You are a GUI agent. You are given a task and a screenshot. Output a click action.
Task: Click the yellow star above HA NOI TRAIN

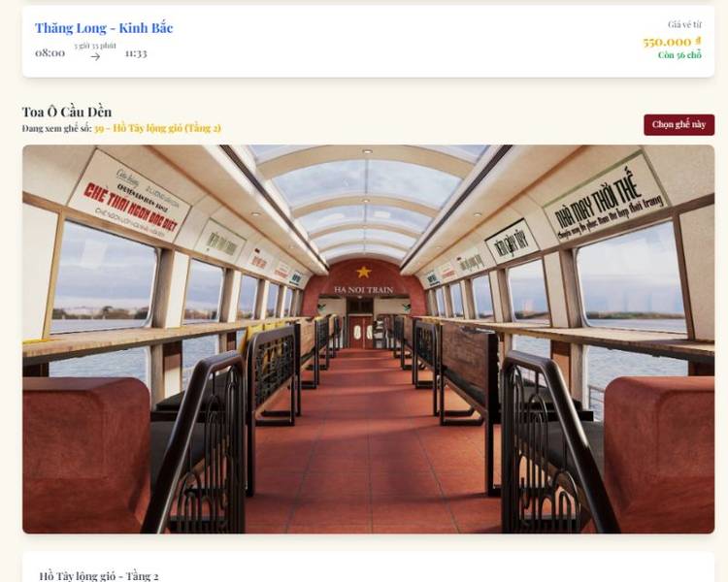364,272
